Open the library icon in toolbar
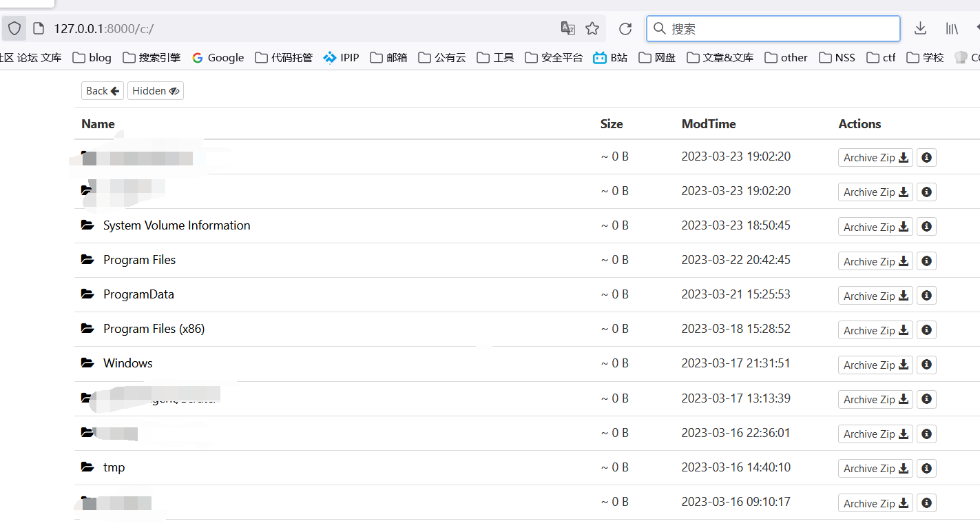The width and height of the screenshot is (980, 528). 952,28
